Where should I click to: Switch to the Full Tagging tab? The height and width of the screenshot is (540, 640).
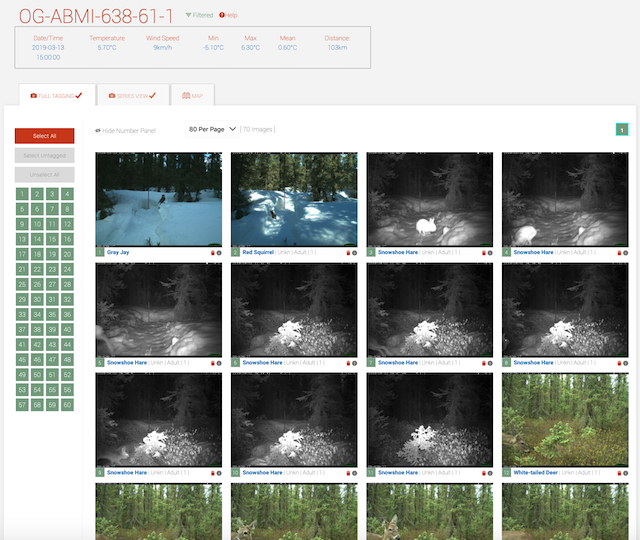click(57, 96)
